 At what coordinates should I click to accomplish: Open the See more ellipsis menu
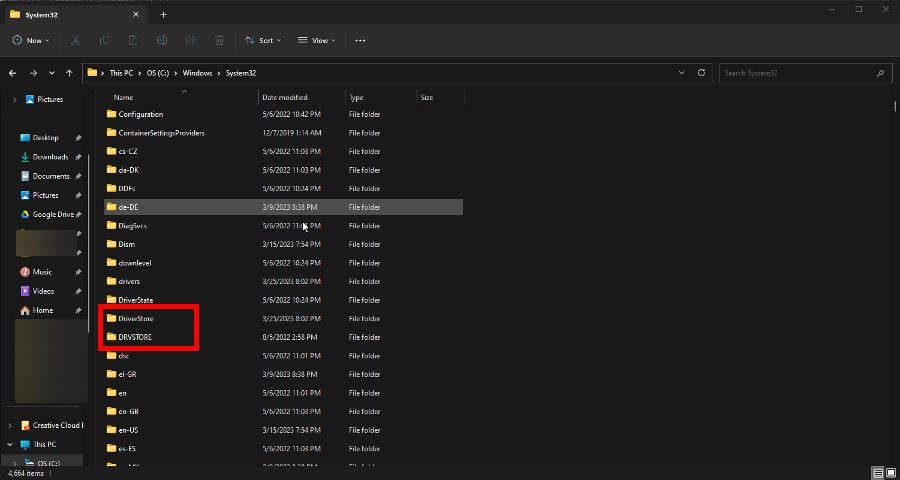(x=360, y=40)
